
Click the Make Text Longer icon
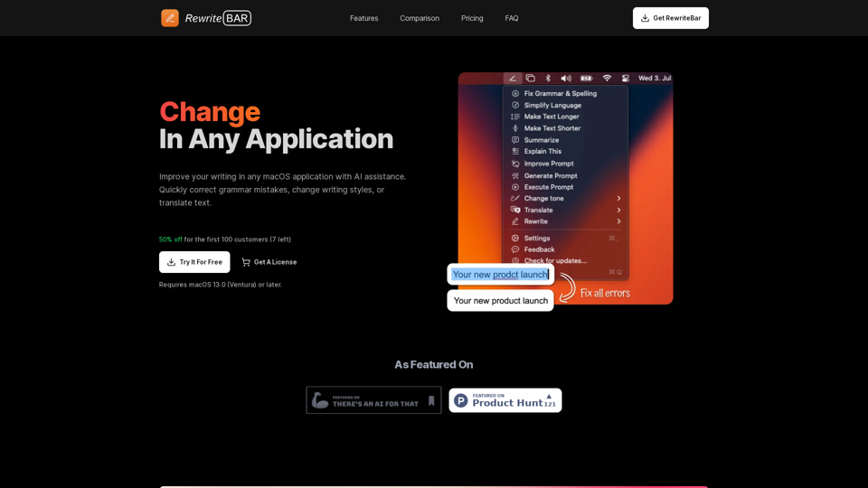click(514, 117)
